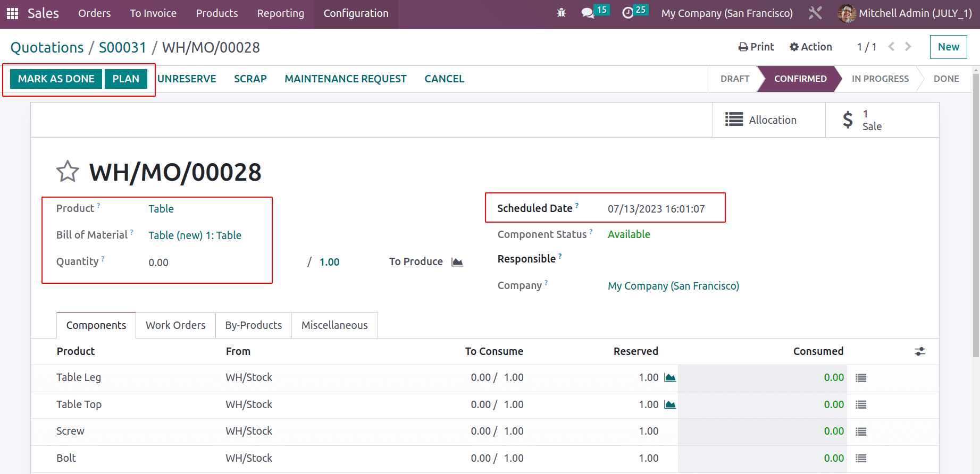Open the detail list icon for Screw
Screen dimensions: 980x474
click(861, 431)
